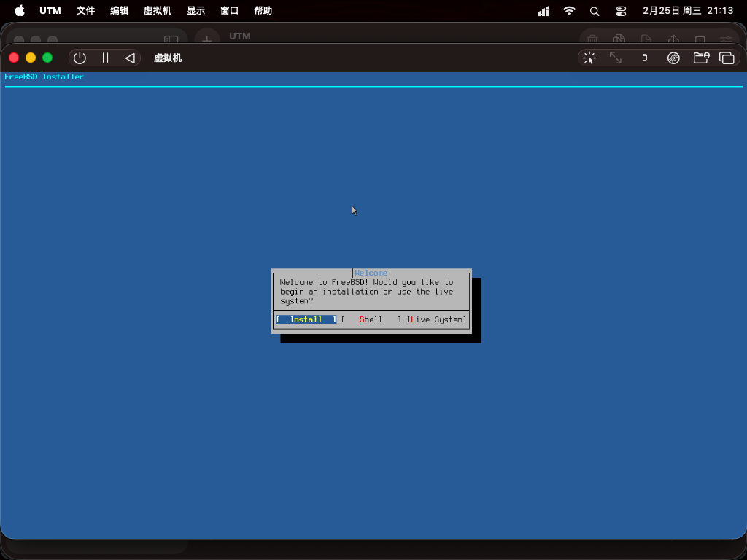Open the 窗口 menu

tap(229, 10)
